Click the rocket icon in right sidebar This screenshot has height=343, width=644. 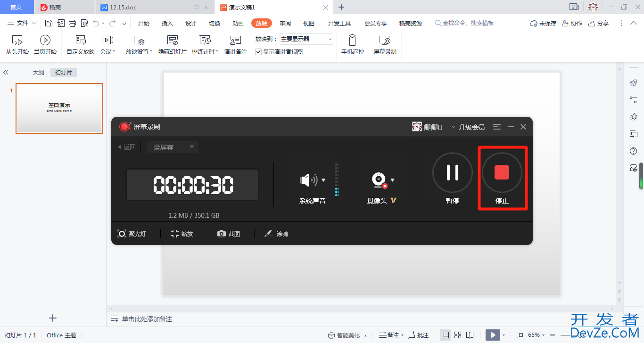pyautogui.click(x=634, y=83)
